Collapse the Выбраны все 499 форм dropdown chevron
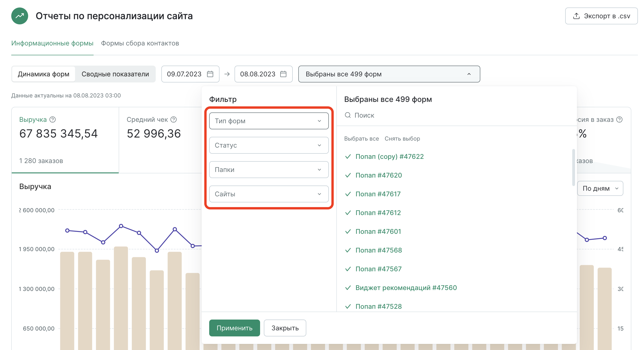Viewport: 644px width, 350px height. pyautogui.click(x=469, y=74)
